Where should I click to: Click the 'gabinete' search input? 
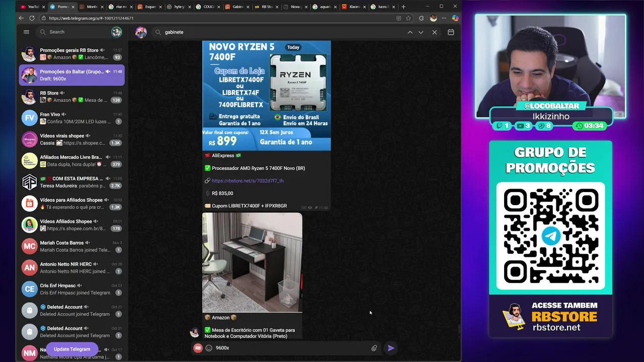click(x=282, y=32)
